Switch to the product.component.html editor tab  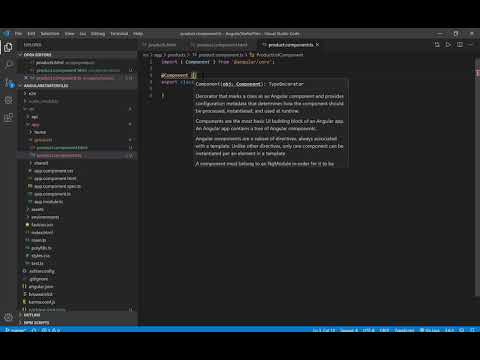pos(222,45)
